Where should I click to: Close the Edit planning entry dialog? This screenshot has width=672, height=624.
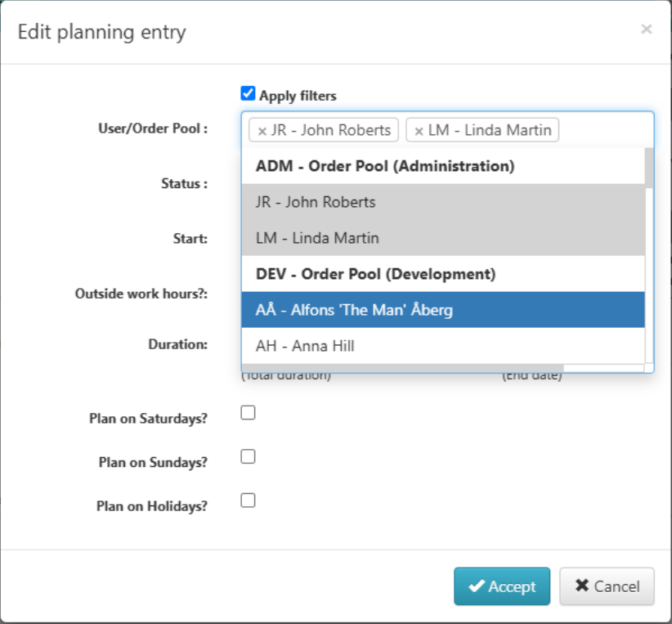coord(647,29)
